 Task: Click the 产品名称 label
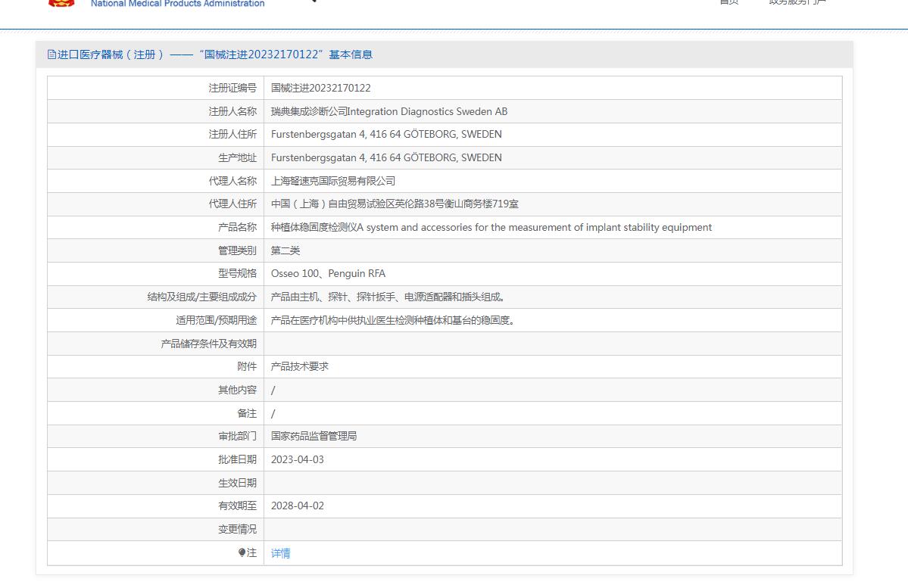[238, 227]
